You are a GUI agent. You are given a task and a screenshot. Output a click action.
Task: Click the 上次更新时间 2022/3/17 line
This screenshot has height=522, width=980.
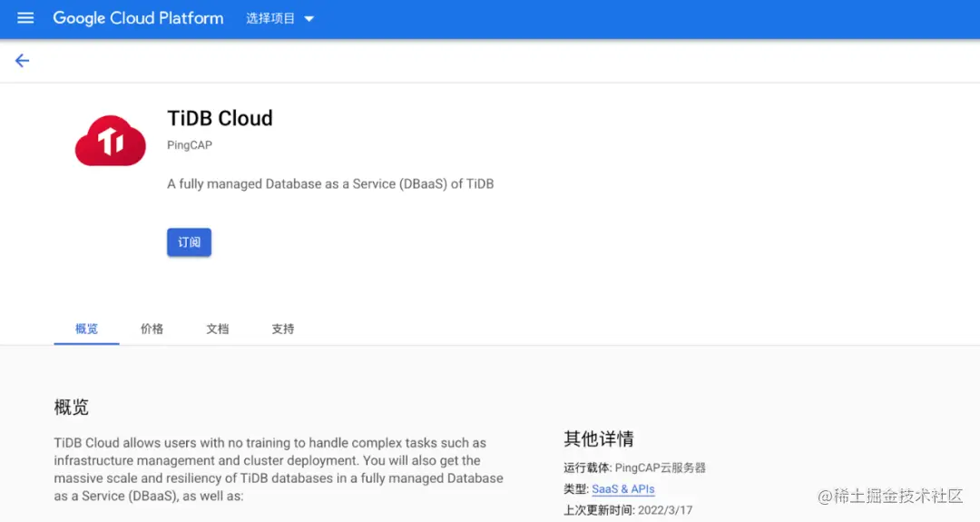628,510
